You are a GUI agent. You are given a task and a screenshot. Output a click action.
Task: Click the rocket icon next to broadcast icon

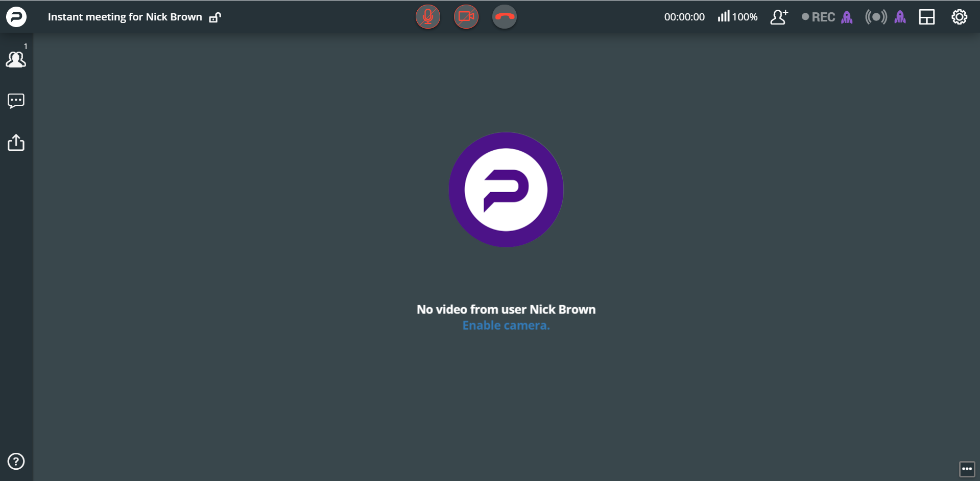[900, 17]
